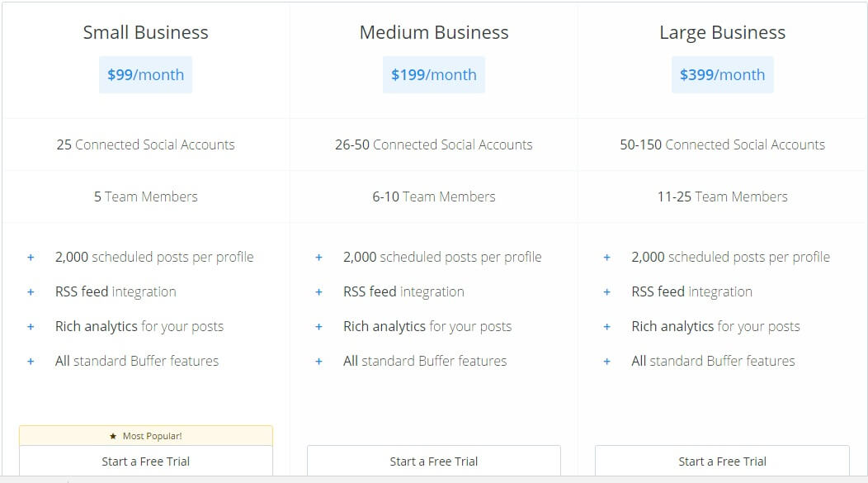Expand Small Business standard Buffer features plus

coord(31,362)
